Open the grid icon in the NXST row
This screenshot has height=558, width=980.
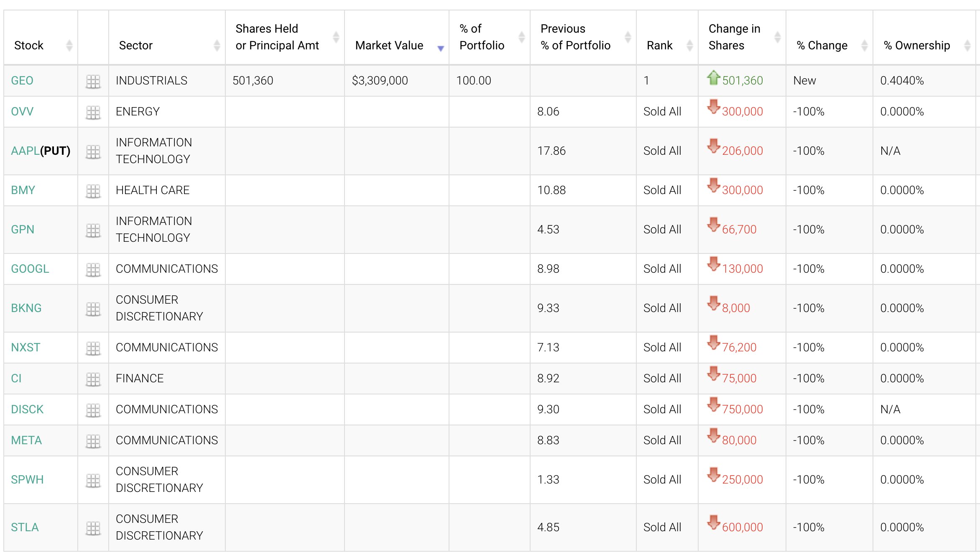(93, 348)
